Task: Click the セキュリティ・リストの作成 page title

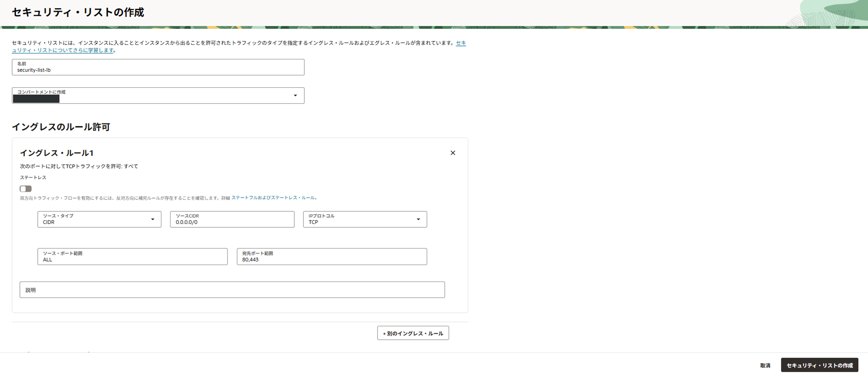Action: click(78, 12)
